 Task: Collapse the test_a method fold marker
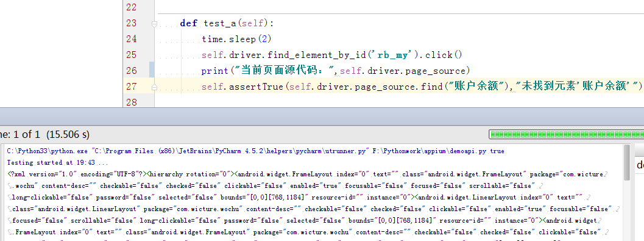pyautogui.click(x=154, y=24)
